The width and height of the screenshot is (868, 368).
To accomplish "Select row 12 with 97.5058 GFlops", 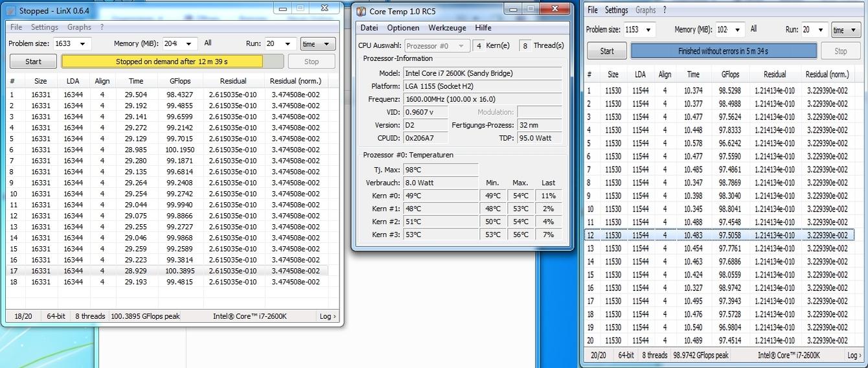I will [720, 235].
